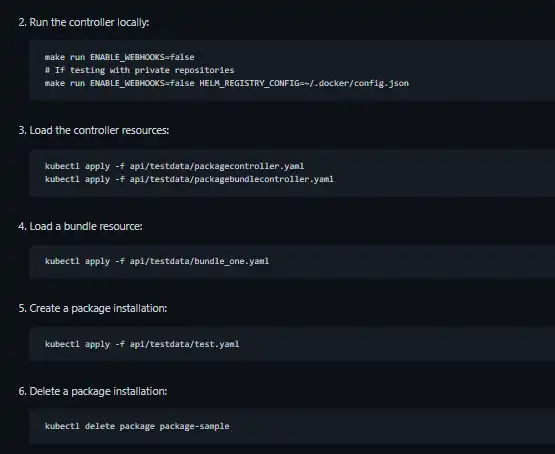Viewport: 555px width, 454px height.
Task: Click the heading '3. Load the controller resources:'
Action: [94, 130]
